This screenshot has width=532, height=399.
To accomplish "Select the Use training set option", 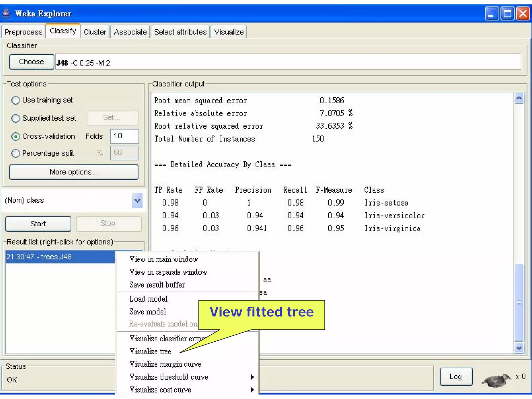I will tap(16, 100).
